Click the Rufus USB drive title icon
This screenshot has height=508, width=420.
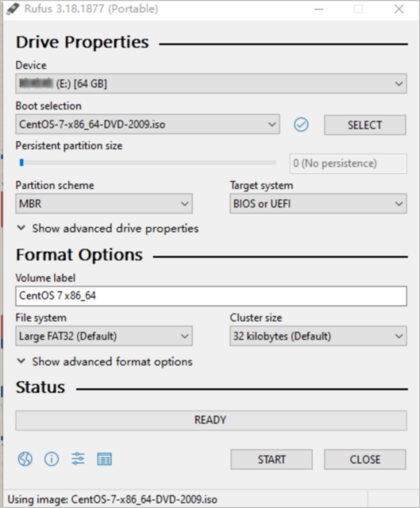[13, 9]
